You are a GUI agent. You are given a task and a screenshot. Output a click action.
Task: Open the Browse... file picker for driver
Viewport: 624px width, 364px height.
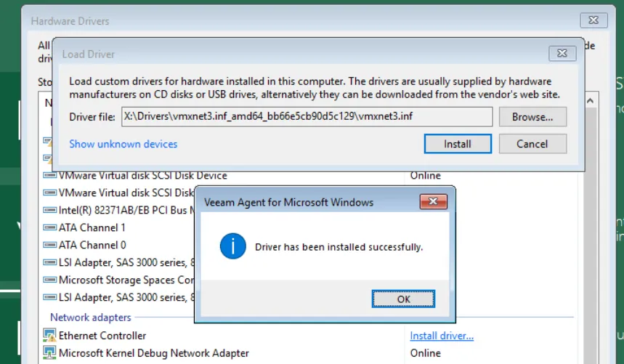(x=532, y=117)
